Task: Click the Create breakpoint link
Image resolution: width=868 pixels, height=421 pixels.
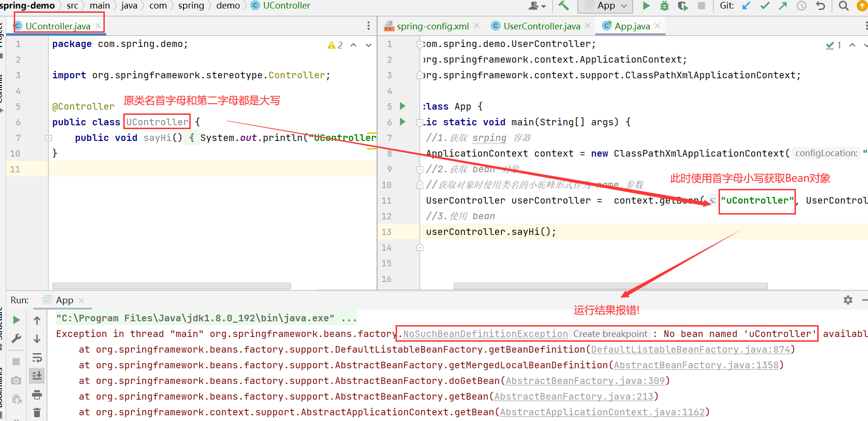Action: pyautogui.click(x=610, y=334)
